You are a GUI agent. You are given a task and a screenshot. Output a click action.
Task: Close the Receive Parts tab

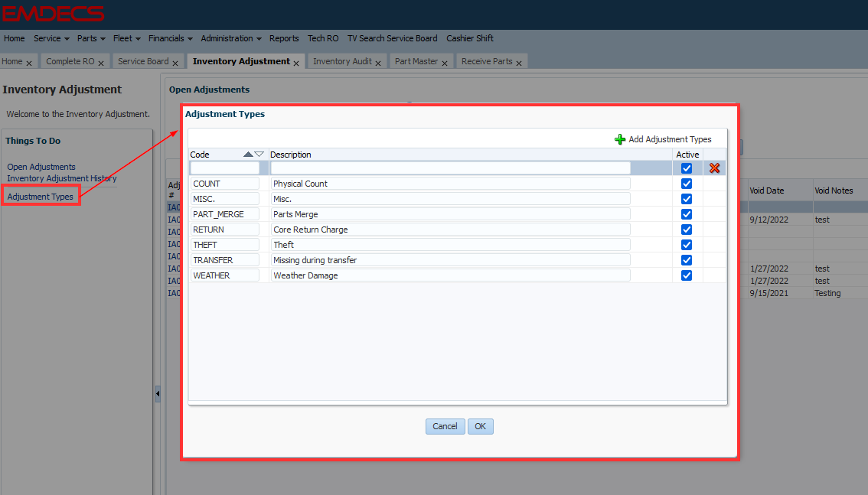[x=519, y=63]
